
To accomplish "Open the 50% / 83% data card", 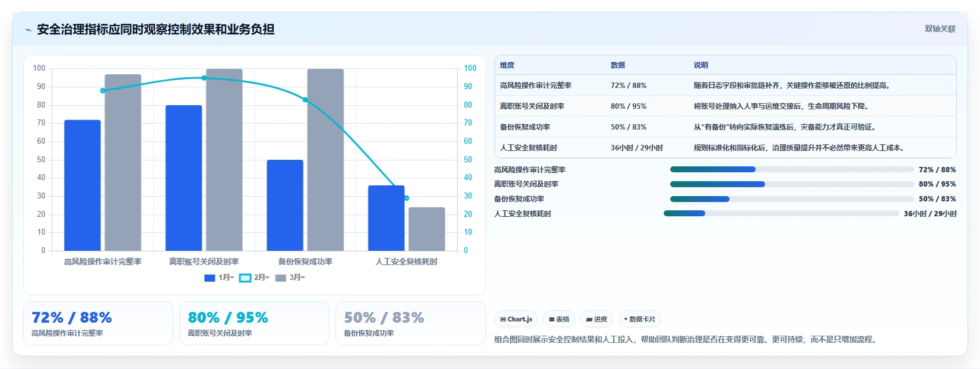I will point(410,323).
